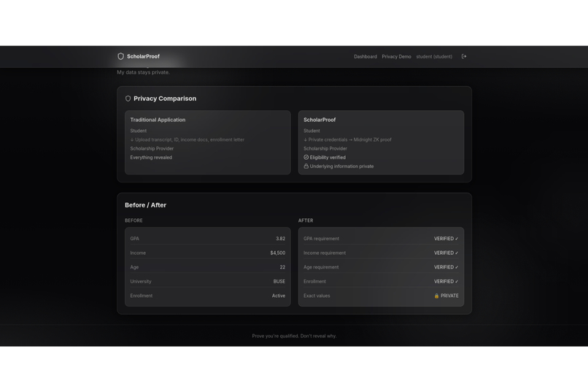The image size is (588, 392).
Task: Click the Income requirement label
Action: coord(325,253)
